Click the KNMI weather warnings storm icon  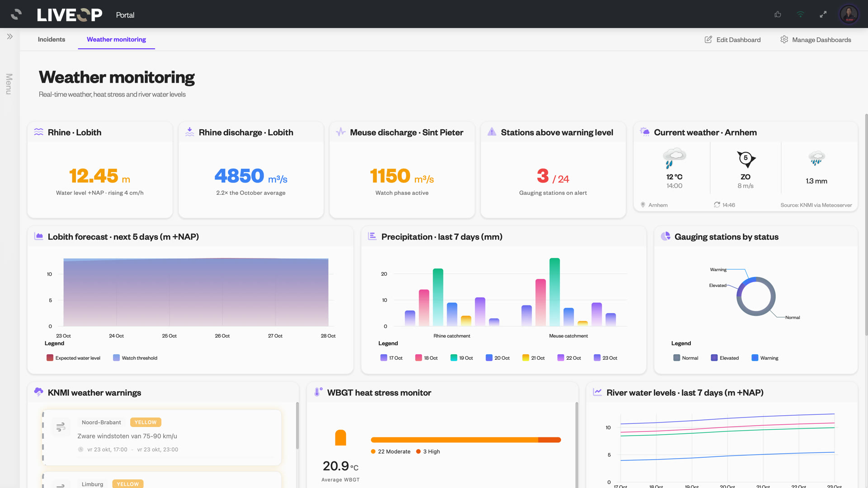pyautogui.click(x=39, y=392)
